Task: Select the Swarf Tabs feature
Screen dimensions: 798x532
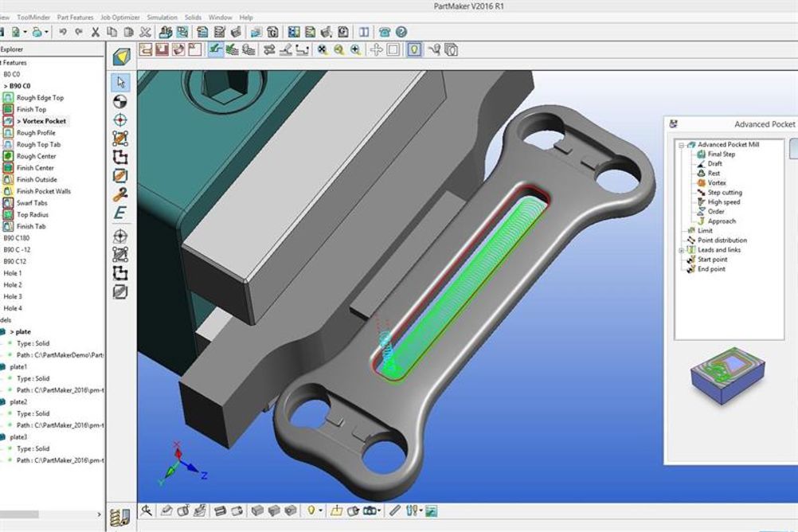Action: pyautogui.click(x=32, y=203)
